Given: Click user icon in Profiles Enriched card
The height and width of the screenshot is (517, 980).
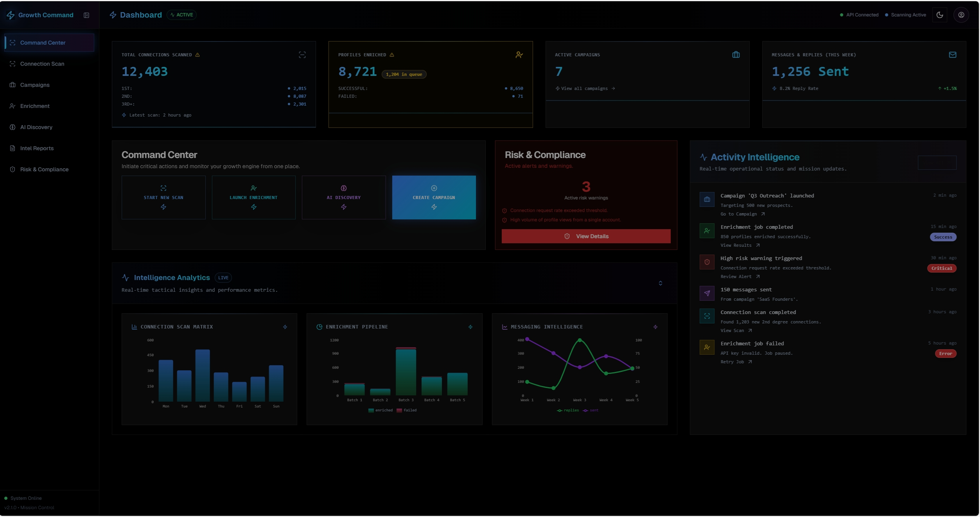Looking at the screenshot, I should 519,55.
